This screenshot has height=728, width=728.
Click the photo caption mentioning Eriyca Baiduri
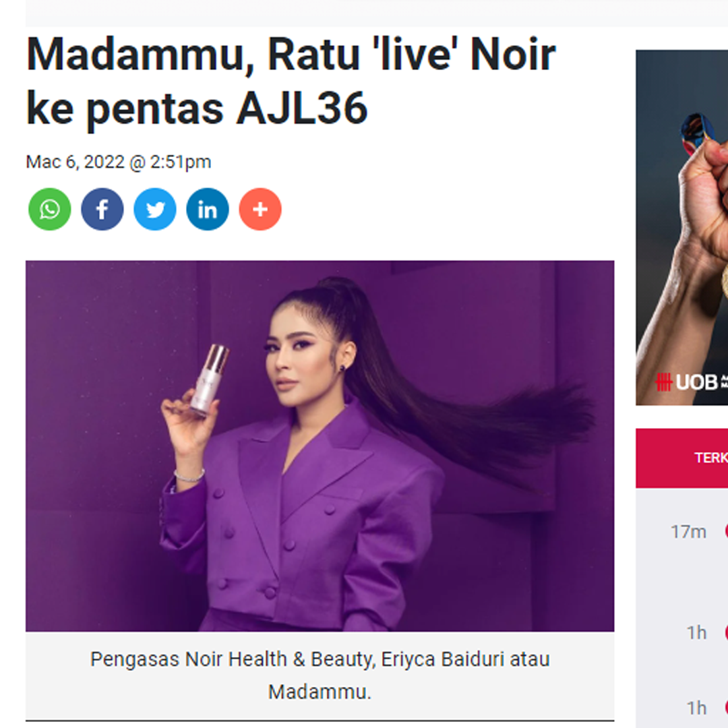click(x=320, y=675)
